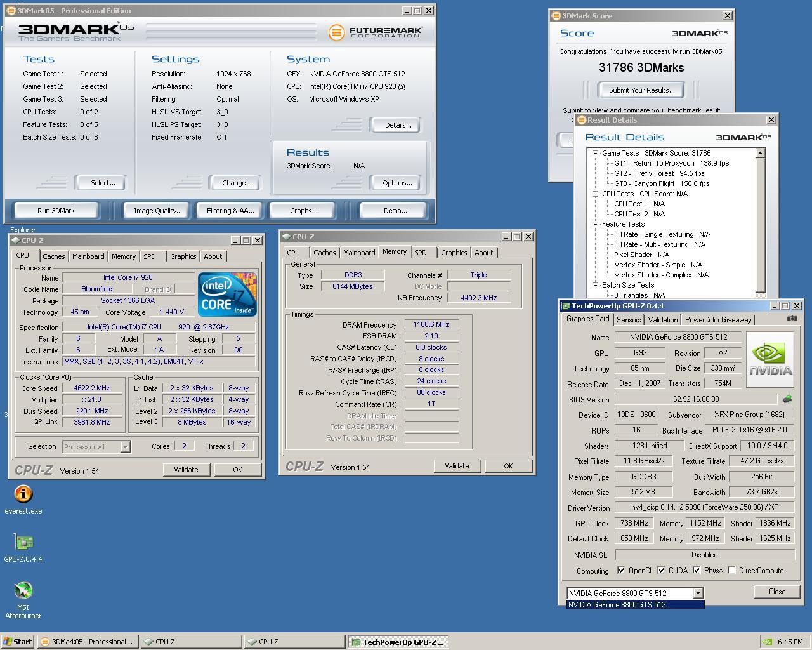Viewport: 812px width, 650px height.
Task: Open PowerColor Giveaway tab in GPU-Z
Action: pos(718,320)
